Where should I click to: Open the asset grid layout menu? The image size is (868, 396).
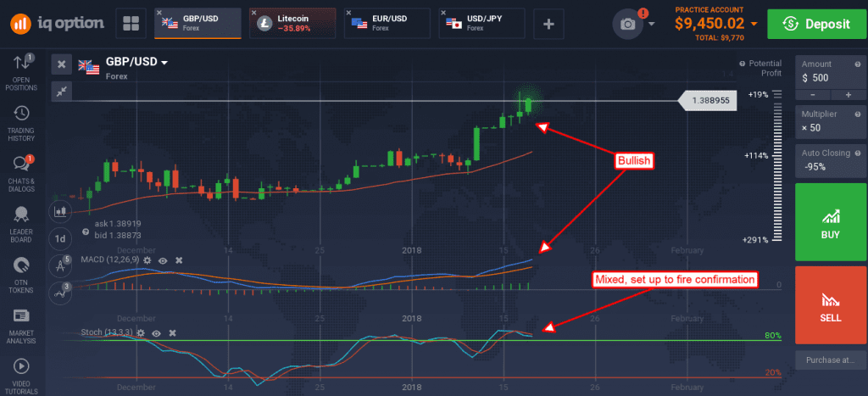tap(131, 23)
